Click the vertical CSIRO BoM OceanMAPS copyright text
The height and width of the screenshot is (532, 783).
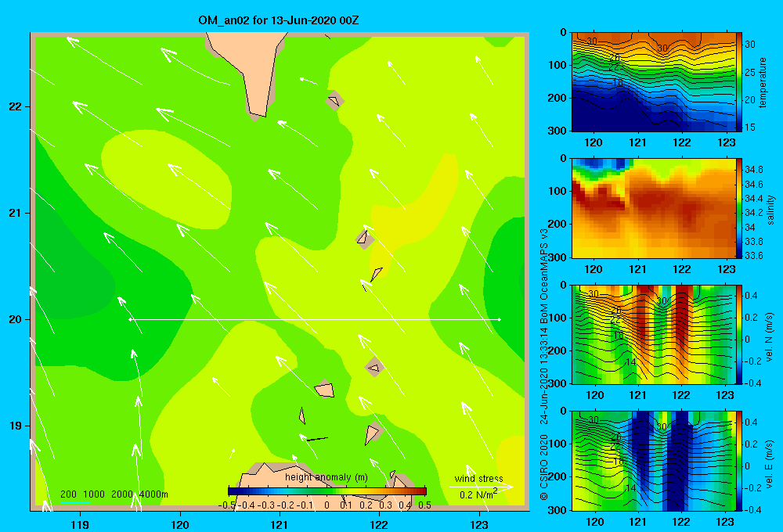544,365
